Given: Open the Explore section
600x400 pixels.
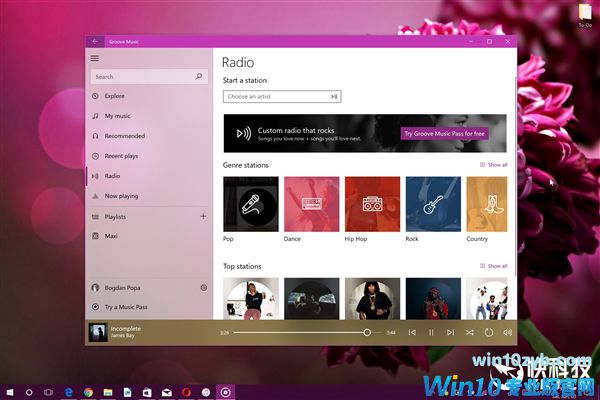Looking at the screenshot, I should pos(149,96).
